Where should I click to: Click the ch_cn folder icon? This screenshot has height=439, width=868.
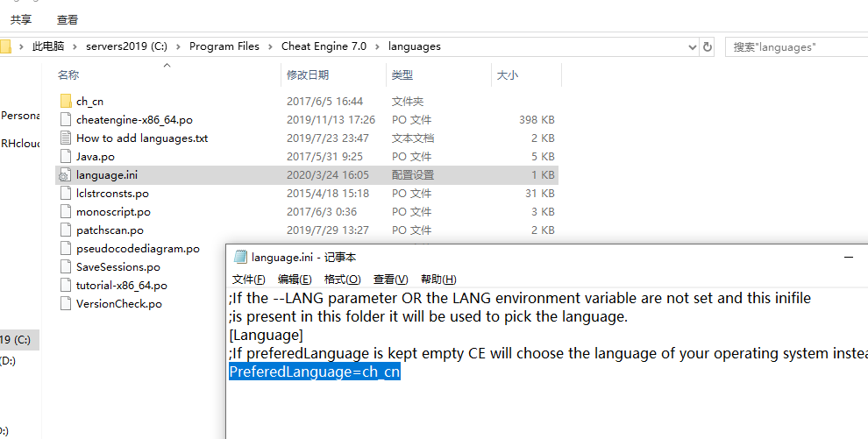(x=66, y=101)
